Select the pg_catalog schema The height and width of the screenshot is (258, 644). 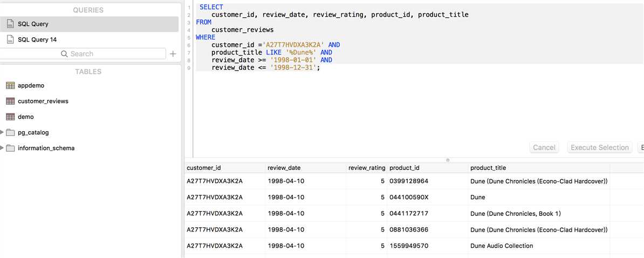33,132
